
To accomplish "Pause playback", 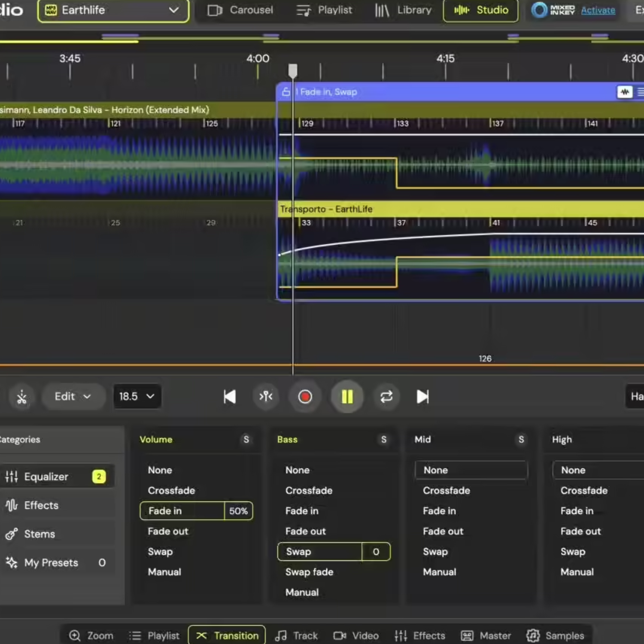I will [x=347, y=397].
